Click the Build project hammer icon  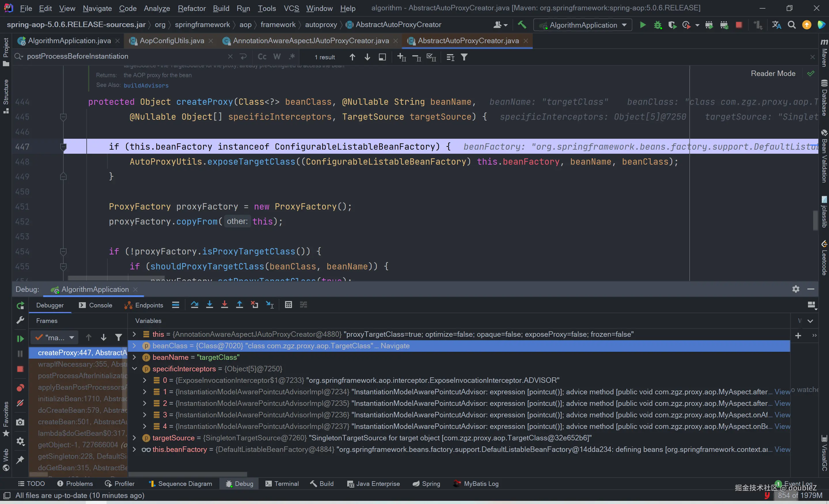point(522,25)
